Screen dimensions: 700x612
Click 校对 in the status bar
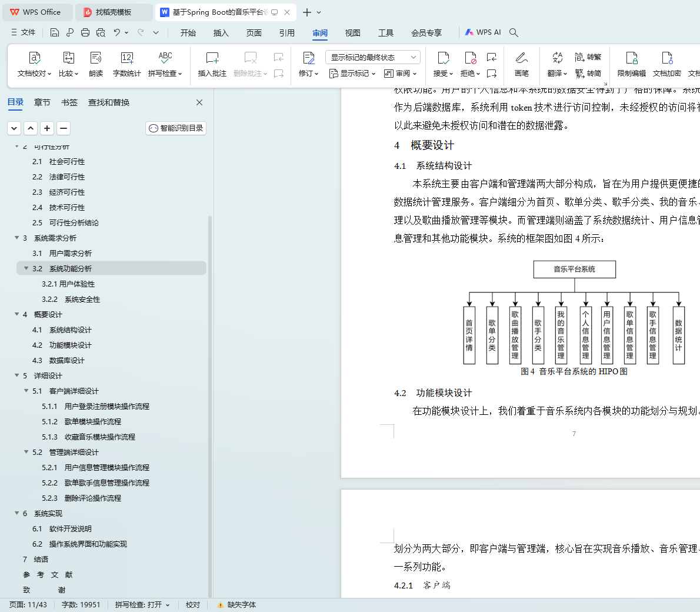tap(193, 605)
